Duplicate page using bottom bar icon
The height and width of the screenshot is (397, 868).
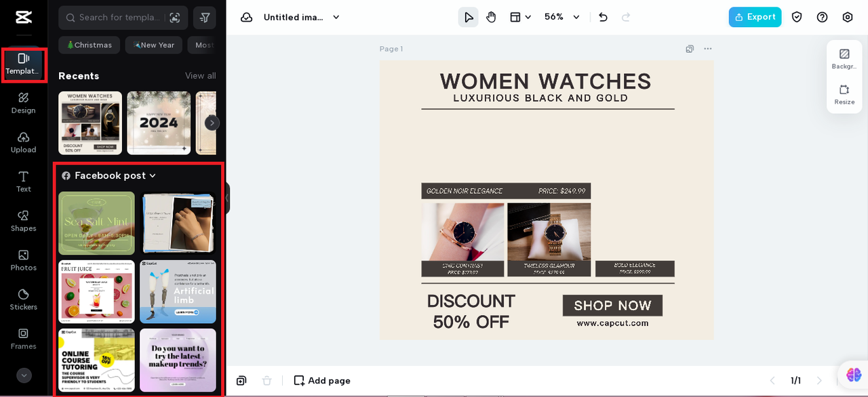pyautogui.click(x=241, y=381)
